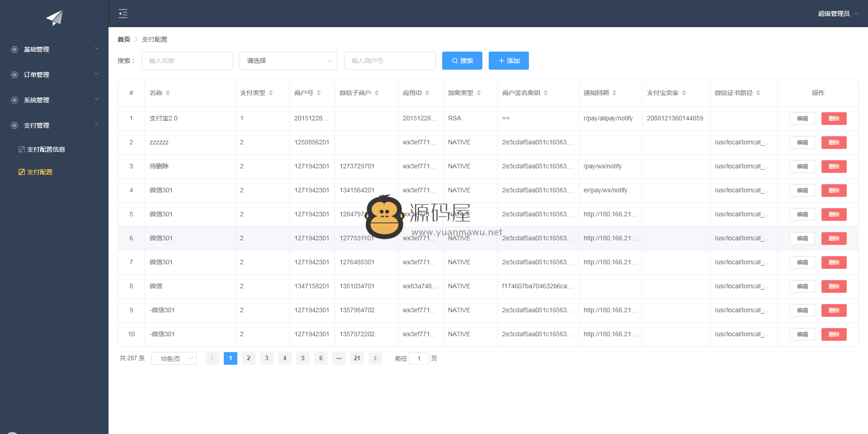Select sub-merchant 1357972202
This screenshot has width=868, height=434.
357,334
